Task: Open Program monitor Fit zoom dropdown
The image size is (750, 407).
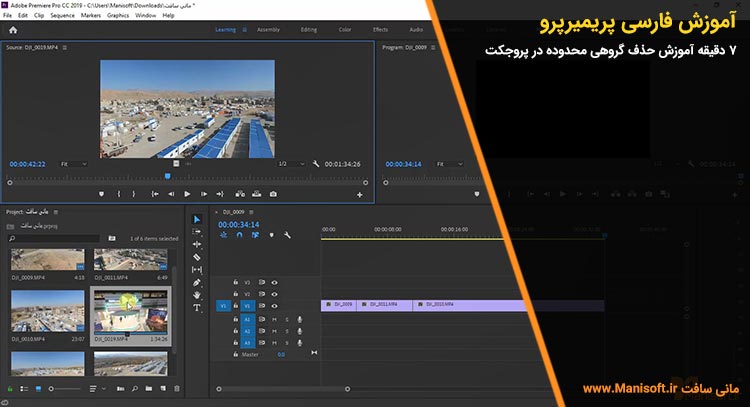Action: [450, 164]
